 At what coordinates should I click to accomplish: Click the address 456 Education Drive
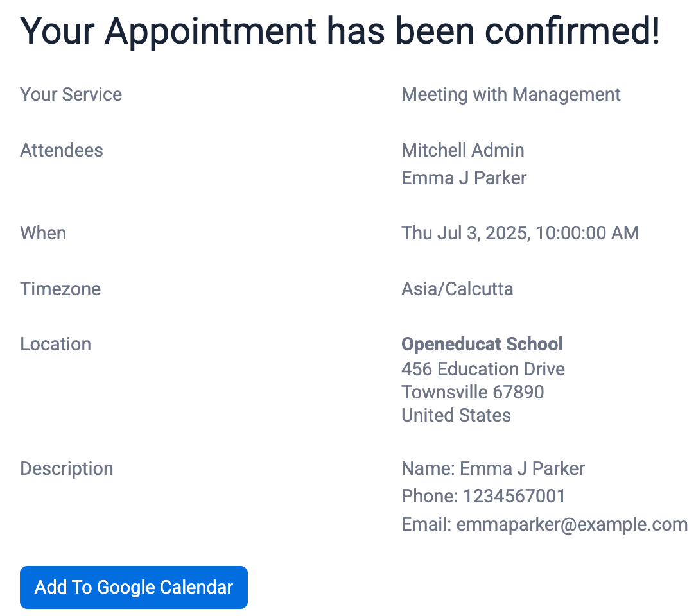click(483, 369)
